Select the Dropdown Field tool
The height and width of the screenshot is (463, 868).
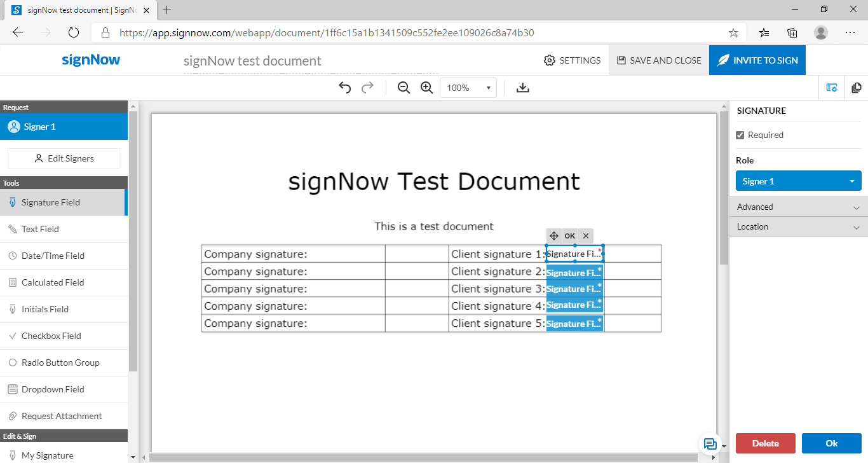[x=64, y=389]
